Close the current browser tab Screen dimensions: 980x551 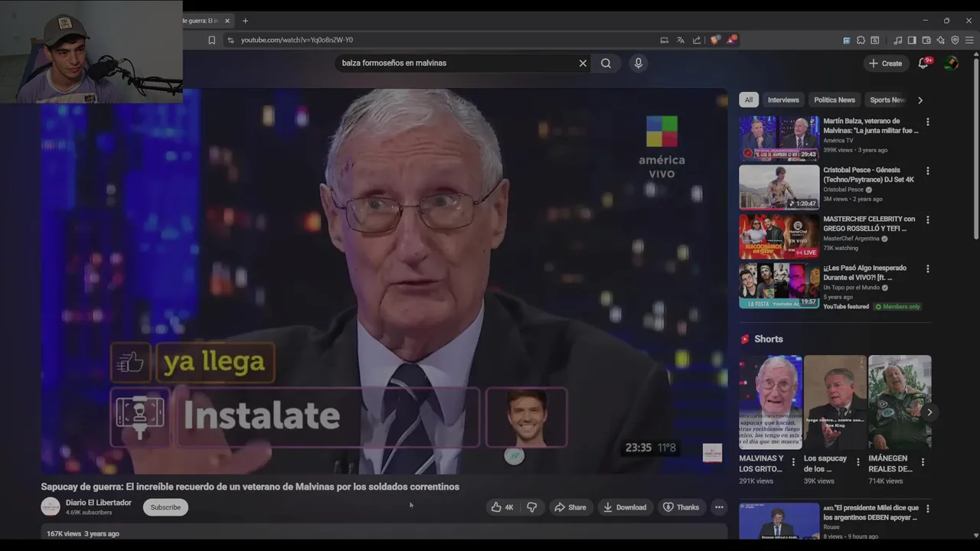227,21
